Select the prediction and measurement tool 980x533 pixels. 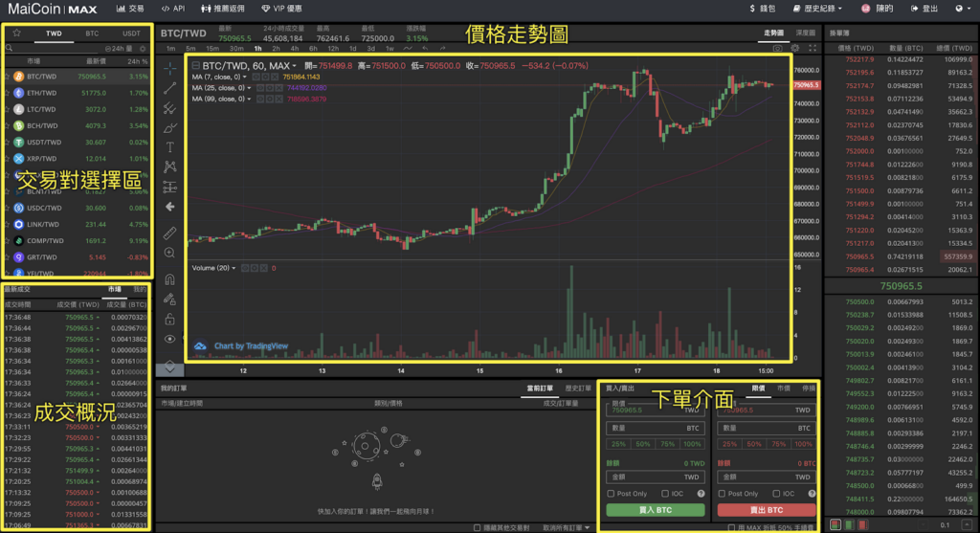pyautogui.click(x=169, y=187)
